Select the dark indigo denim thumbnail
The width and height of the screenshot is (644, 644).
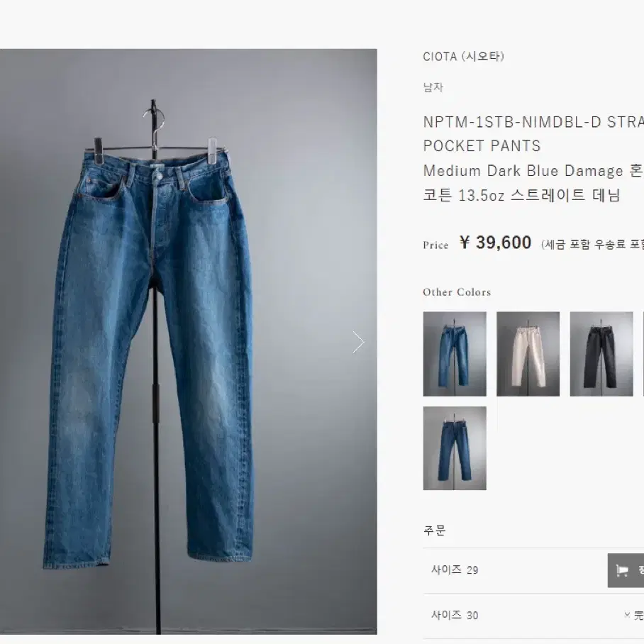pos(455,448)
